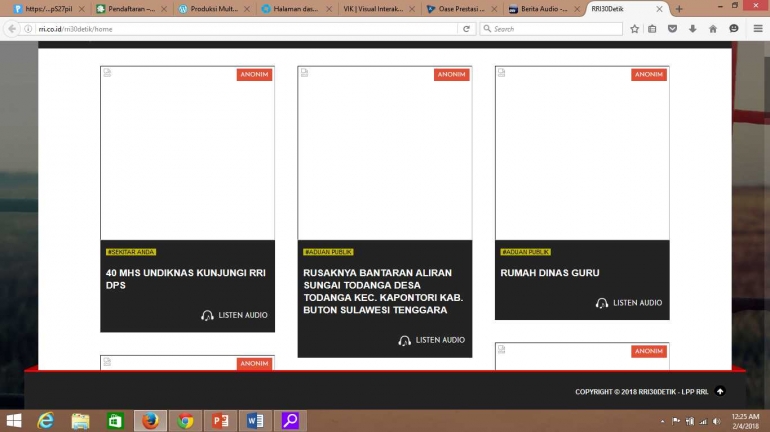
Task: Open a new browser tab with plus button
Action: point(679,9)
